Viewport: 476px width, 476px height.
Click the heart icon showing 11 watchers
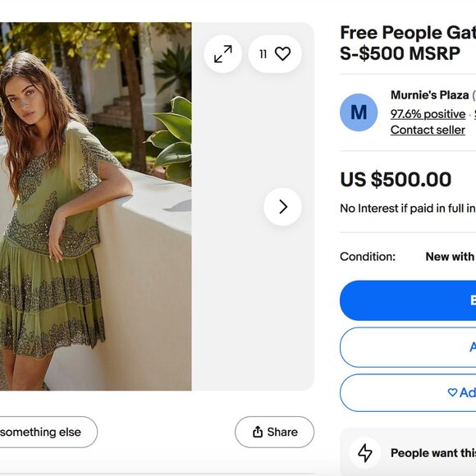[x=275, y=54]
